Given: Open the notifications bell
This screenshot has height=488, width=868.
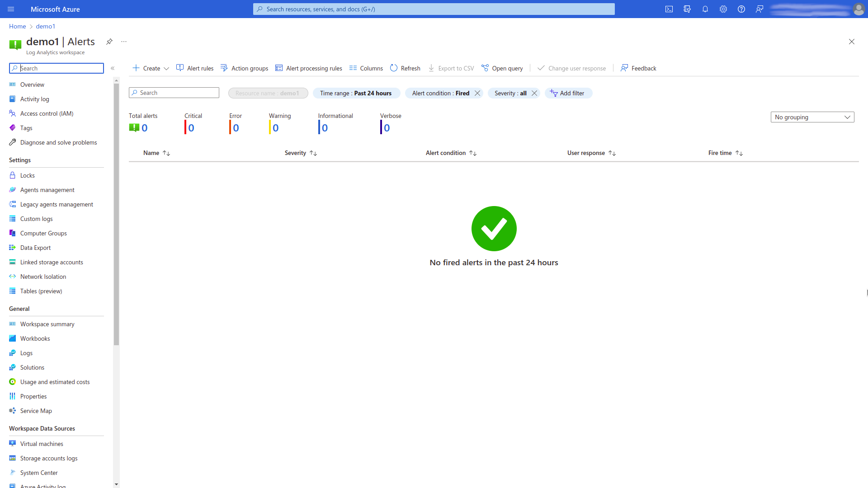Looking at the screenshot, I should click(x=705, y=9).
